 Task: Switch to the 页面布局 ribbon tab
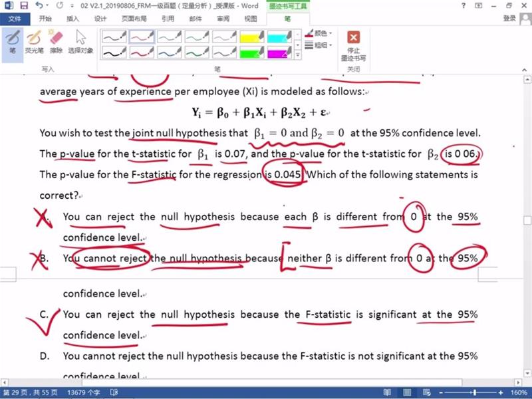(134, 19)
